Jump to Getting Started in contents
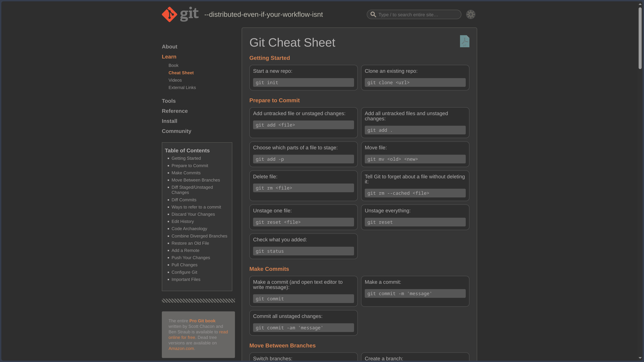 click(x=186, y=158)
